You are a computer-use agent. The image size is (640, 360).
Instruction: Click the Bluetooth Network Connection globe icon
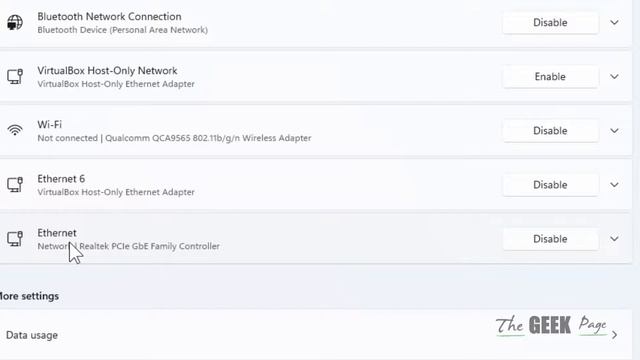[x=15, y=22]
